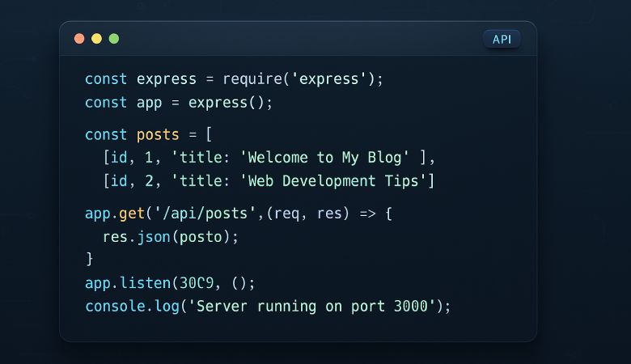
Task: Click the API badge
Action: tap(502, 40)
